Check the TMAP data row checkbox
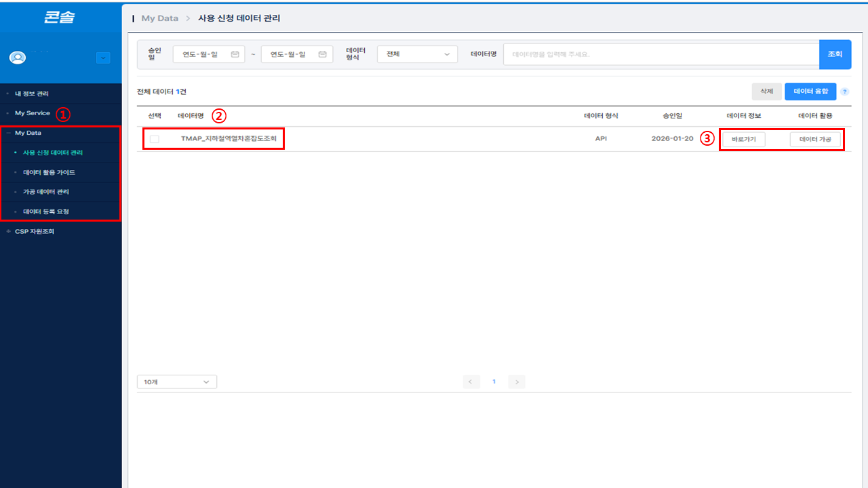This screenshot has height=488, width=868. coord(155,139)
